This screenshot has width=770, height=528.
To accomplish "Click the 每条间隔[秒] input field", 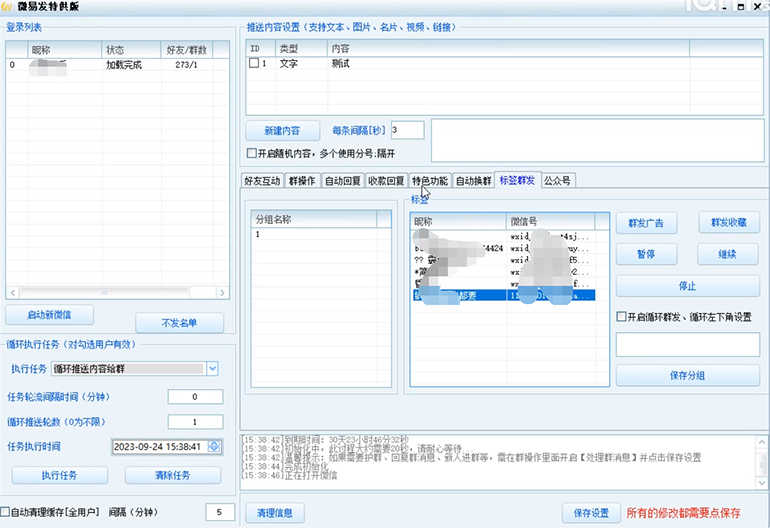I will [x=407, y=130].
